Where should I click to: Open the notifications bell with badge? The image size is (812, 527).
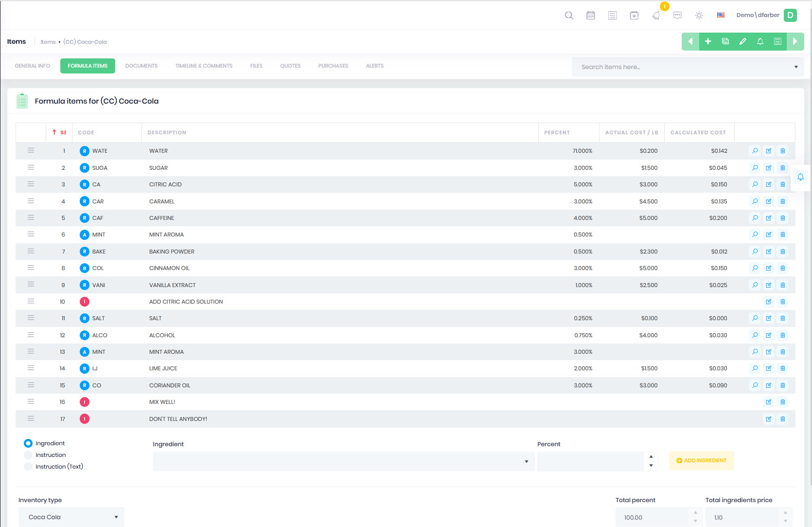(656, 16)
